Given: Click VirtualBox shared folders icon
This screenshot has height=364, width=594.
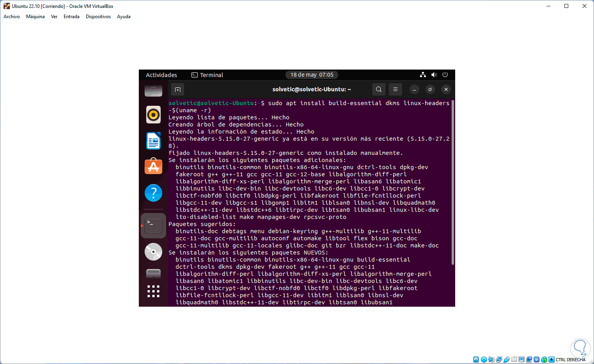Looking at the screenshot, I should [514, 360].
